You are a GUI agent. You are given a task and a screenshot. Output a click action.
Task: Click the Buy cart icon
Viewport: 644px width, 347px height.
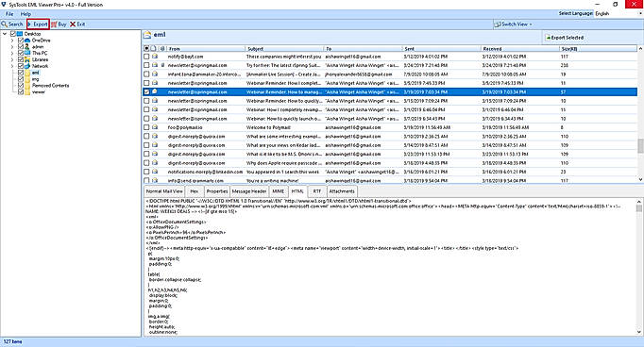(54, 25)
